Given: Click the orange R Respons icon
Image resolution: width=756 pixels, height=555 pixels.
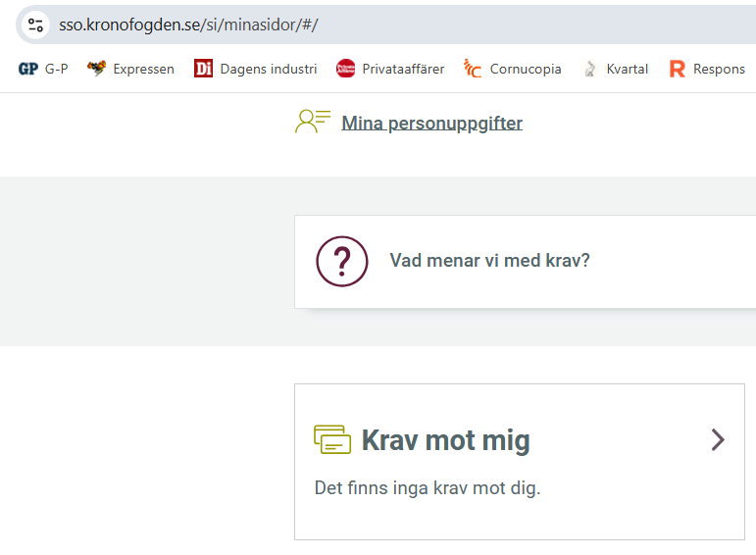Looking at the screenshot, I should [677, 69].
